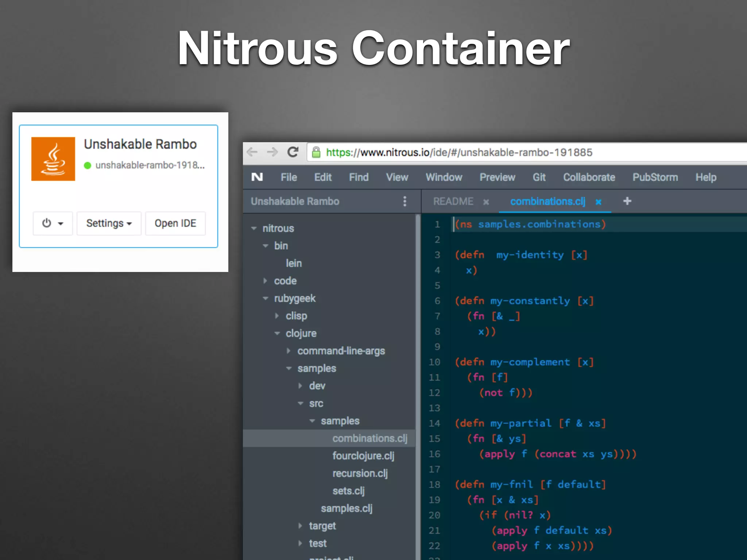Close the combinations.clj tab
This screenshot has height=560, width=747.
[598, 202]
